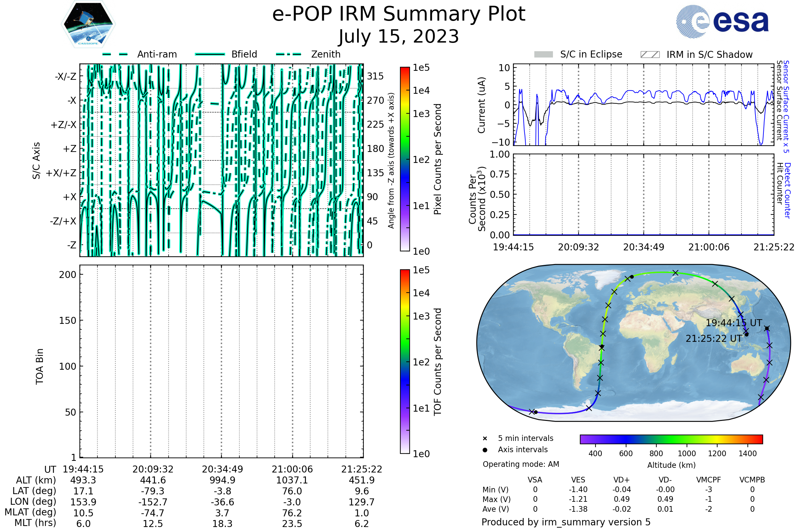Click the VMCPF column header

click(709, 480)
